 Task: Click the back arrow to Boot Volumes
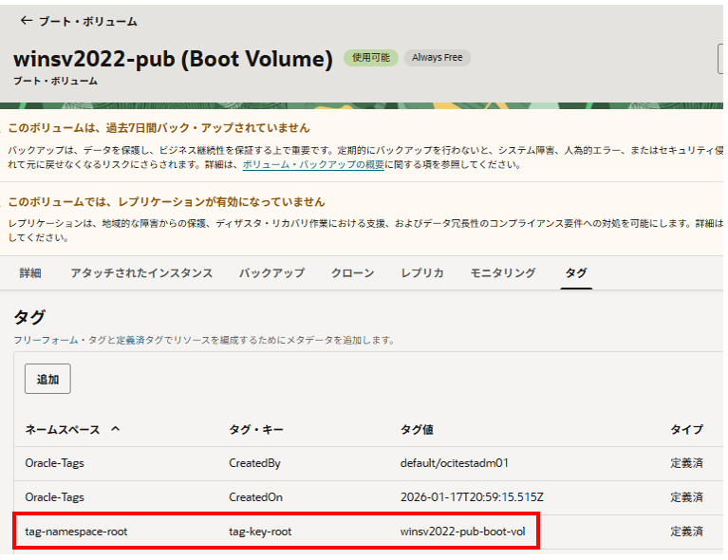pyautogui.click(x=26, y=21)
